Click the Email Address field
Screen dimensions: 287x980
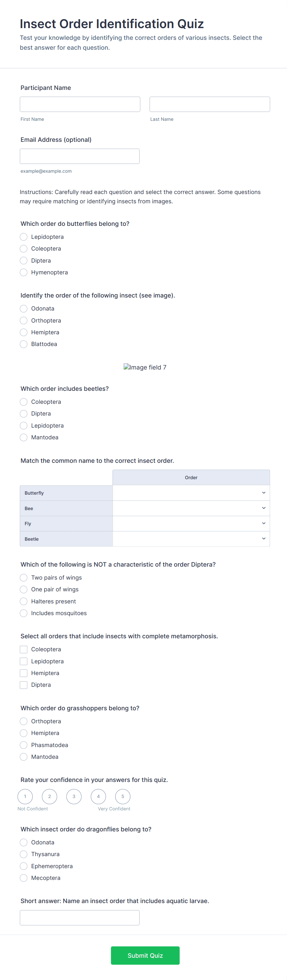click(79, 156)
